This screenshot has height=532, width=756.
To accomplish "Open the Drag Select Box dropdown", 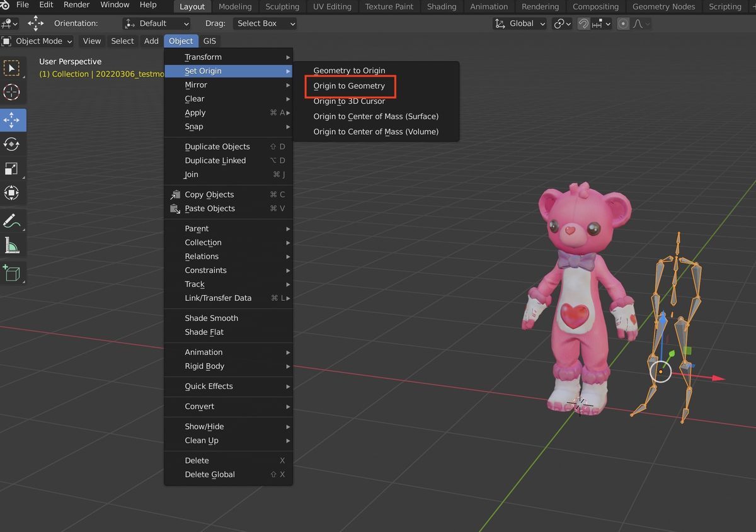I will pyautogui.click(x=265, y=23).
